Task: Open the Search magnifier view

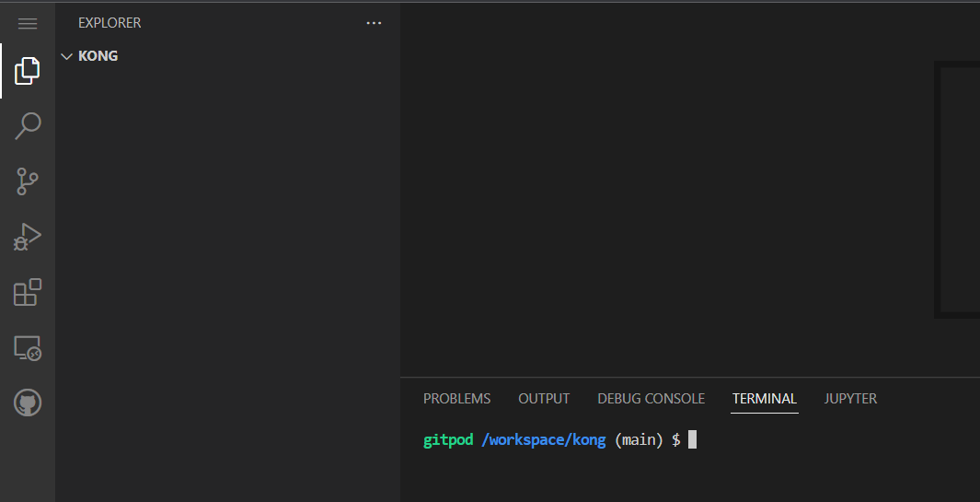Action: coord(28,126)
